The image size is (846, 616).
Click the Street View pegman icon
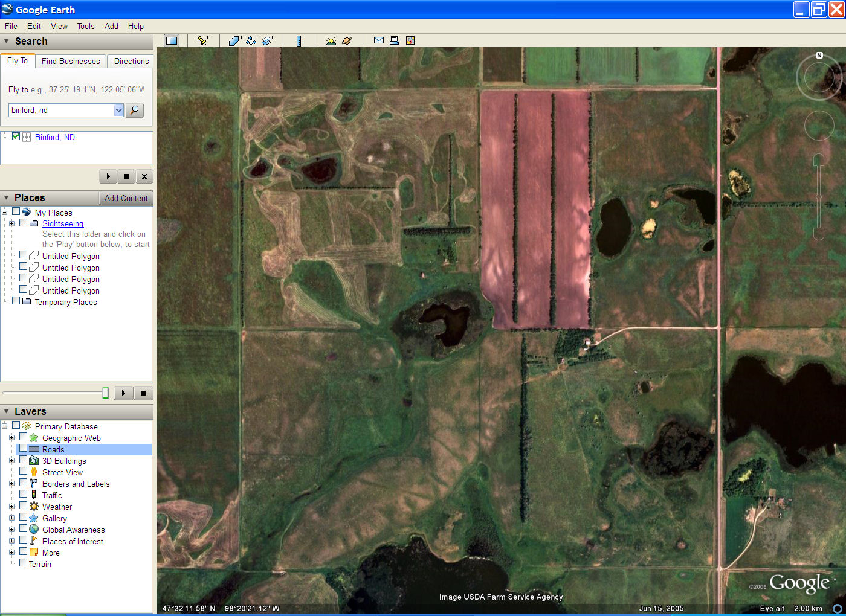click(34, 472)
